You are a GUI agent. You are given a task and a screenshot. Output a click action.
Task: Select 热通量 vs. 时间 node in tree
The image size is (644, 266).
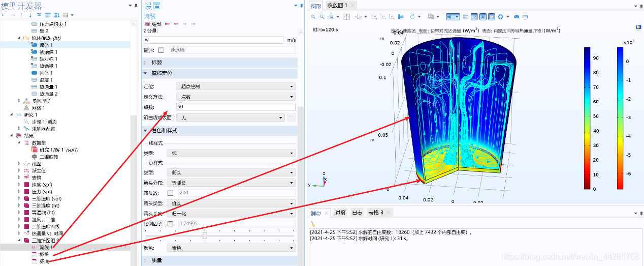(47, 233)
